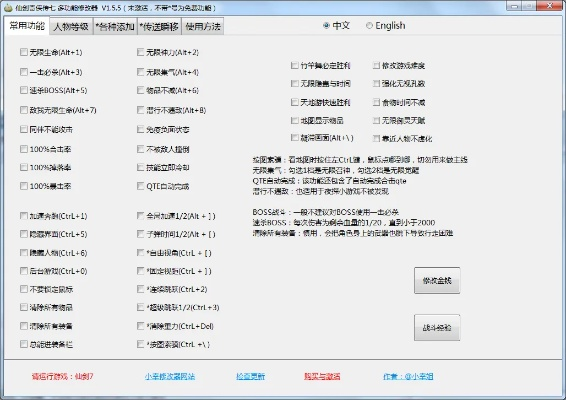Check the 总能进装备栏 option

click(24, 344)
